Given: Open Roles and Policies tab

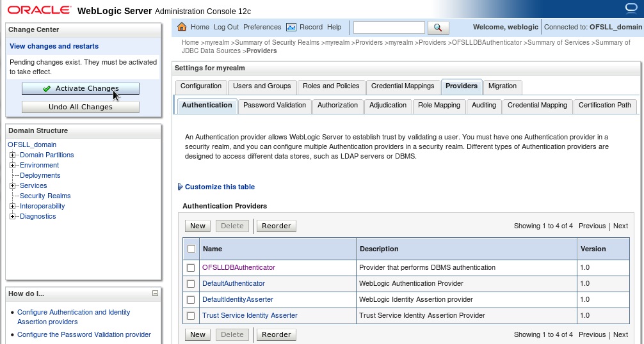Looking at the screenshot, I should [x=331, y=86].
